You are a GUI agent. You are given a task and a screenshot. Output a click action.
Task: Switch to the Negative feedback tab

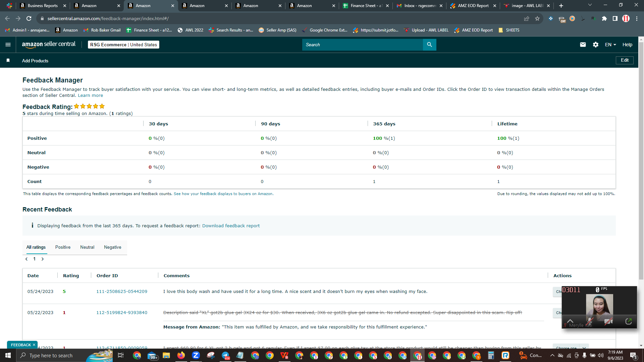pyautogui.click(x=113, y=247)
